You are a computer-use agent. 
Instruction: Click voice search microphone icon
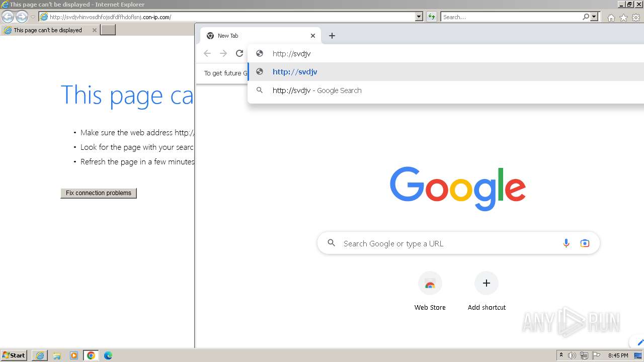click(566, 243)
